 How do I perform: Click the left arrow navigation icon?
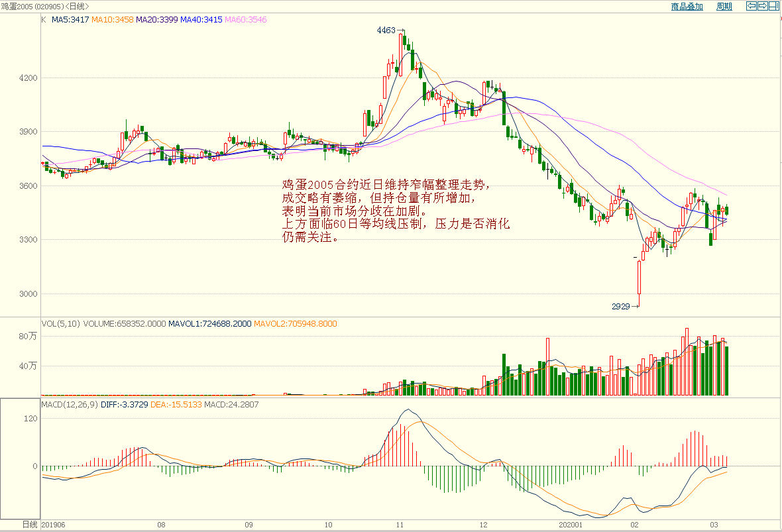tap(751, 6)
